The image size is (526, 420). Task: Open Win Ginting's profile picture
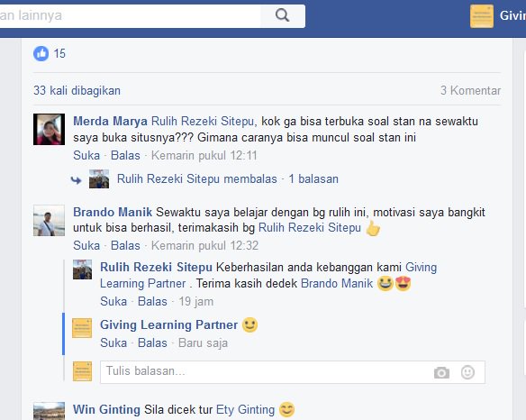point(49,411)
